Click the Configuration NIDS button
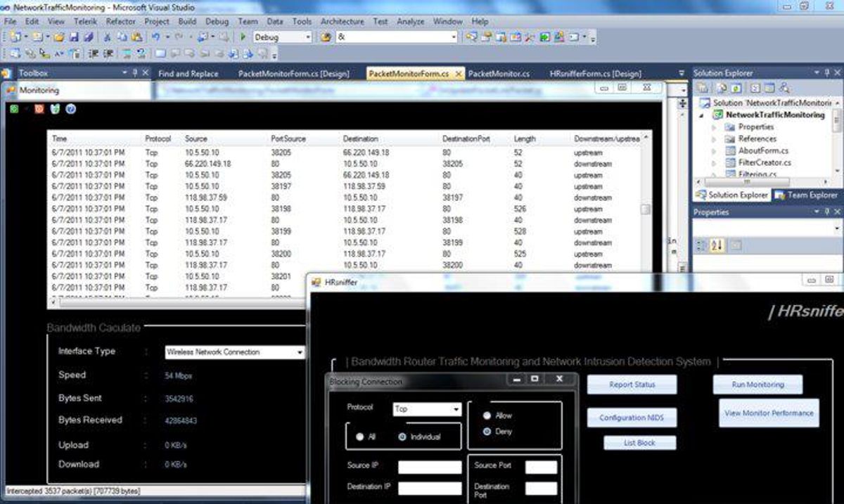The width and height of the screenshot is (844, 504). coord(632,418)
